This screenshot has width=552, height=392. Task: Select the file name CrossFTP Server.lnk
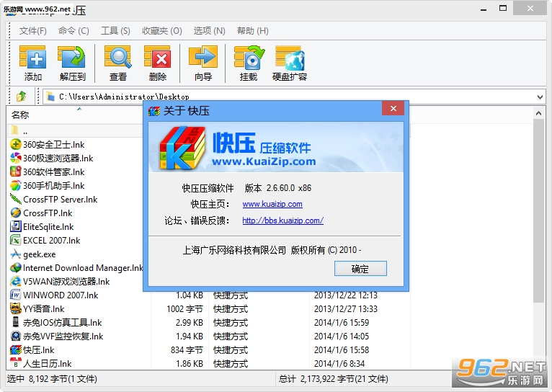point(61,200)
